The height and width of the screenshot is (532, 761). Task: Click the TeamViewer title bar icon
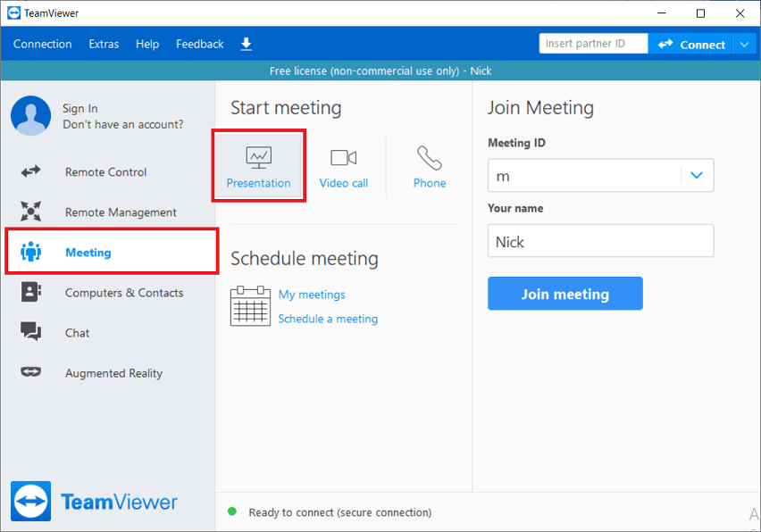coord(14,13)
